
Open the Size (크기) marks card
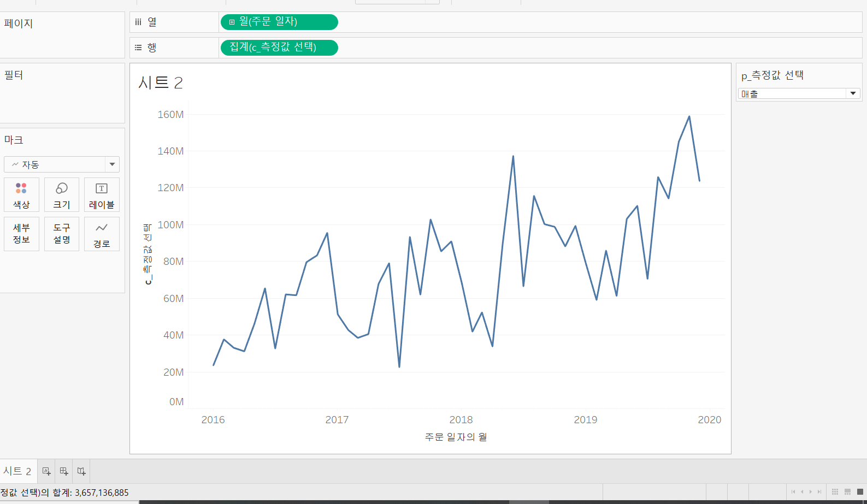pos(62,195)
